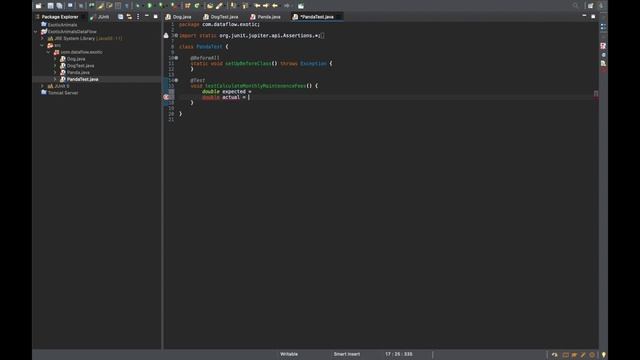Select the Panda.java file in tree
Viewport: 640px width, 360px height.
tap(75, 72)
